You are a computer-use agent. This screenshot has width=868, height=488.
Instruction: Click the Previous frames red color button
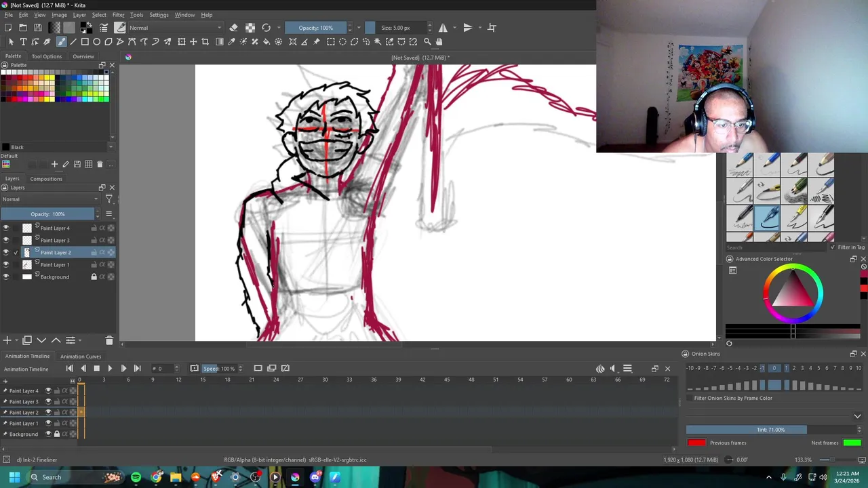[696, 443]
